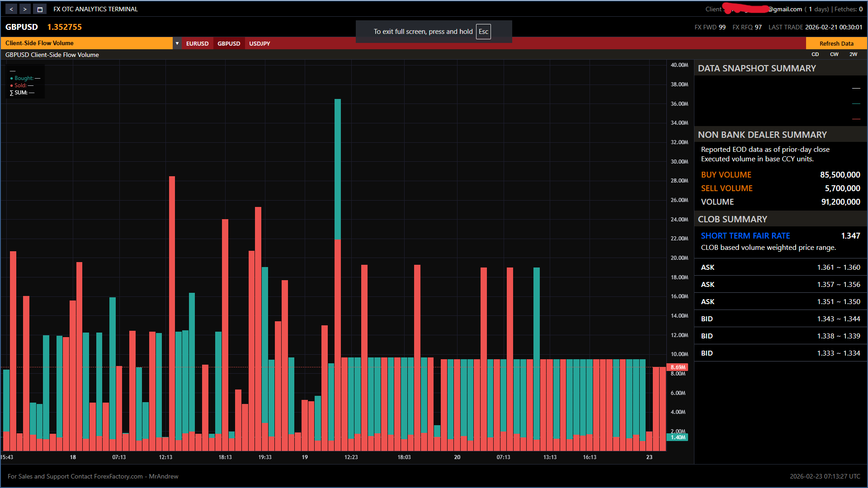Click the Esc key hint button

click(x=483, y=32)
